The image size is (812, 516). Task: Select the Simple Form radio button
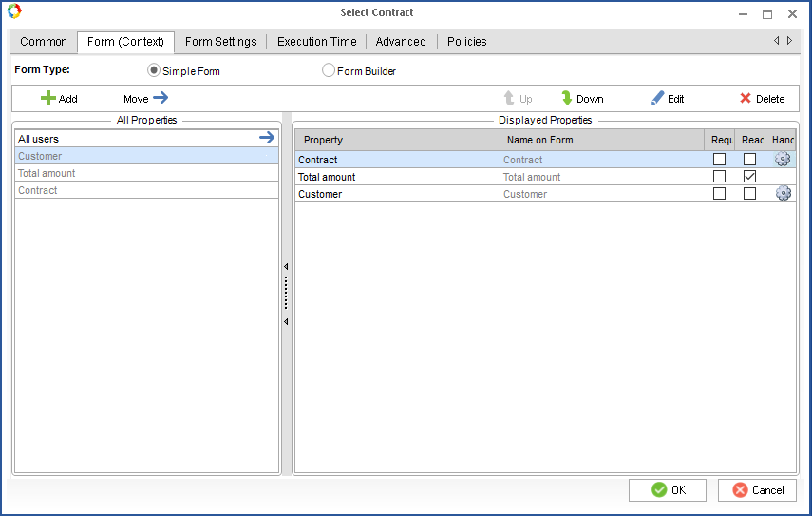click(x=154, y=70)
